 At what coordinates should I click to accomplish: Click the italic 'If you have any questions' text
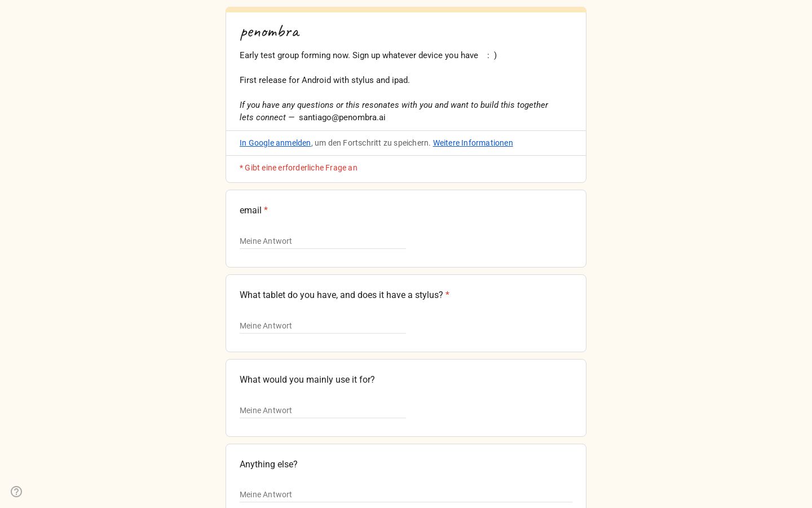point(394,105)
